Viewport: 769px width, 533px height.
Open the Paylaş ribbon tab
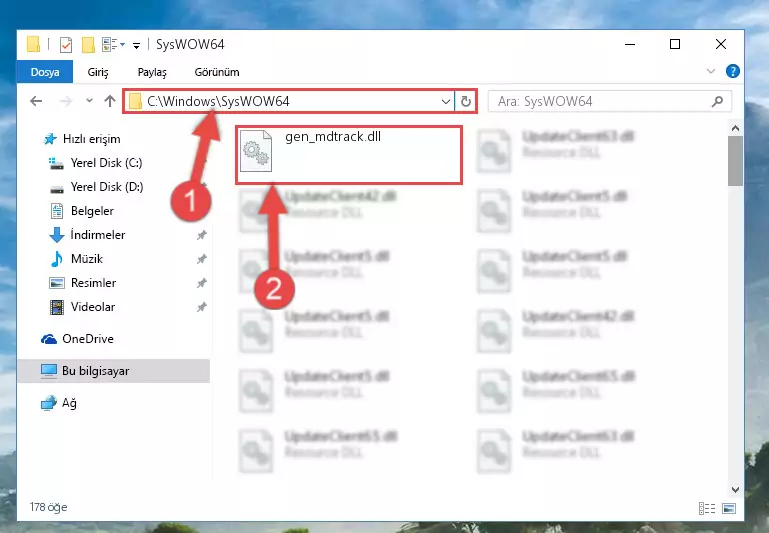click(152, 72)
